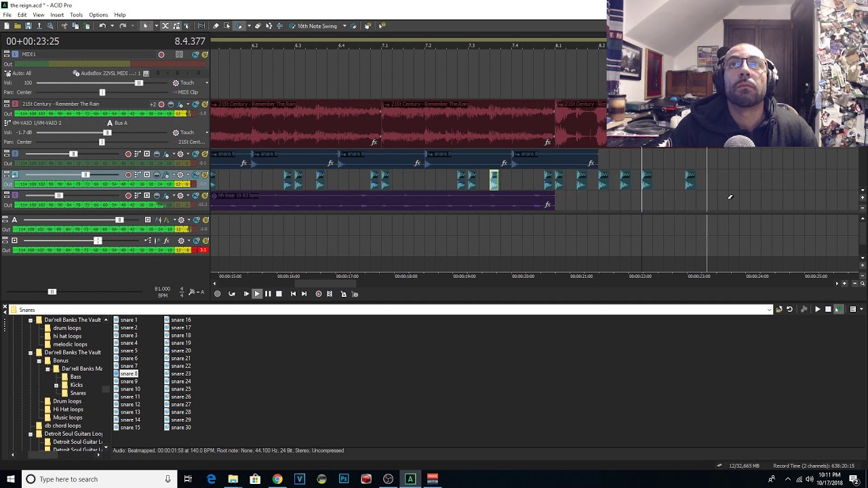Open Photoshop from the taskbar
Screen dimensions: 868x488
click(344, 479)
